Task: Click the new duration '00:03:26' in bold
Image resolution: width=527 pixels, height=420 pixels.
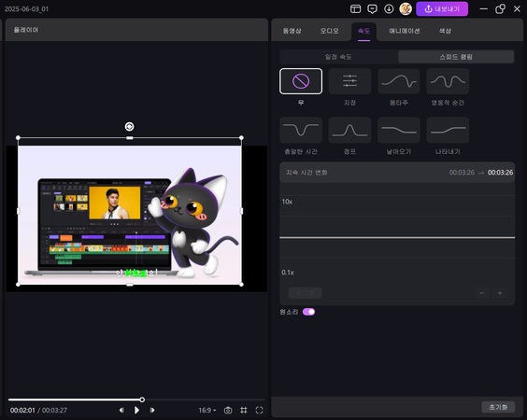Action: click(x=500, y=173)
